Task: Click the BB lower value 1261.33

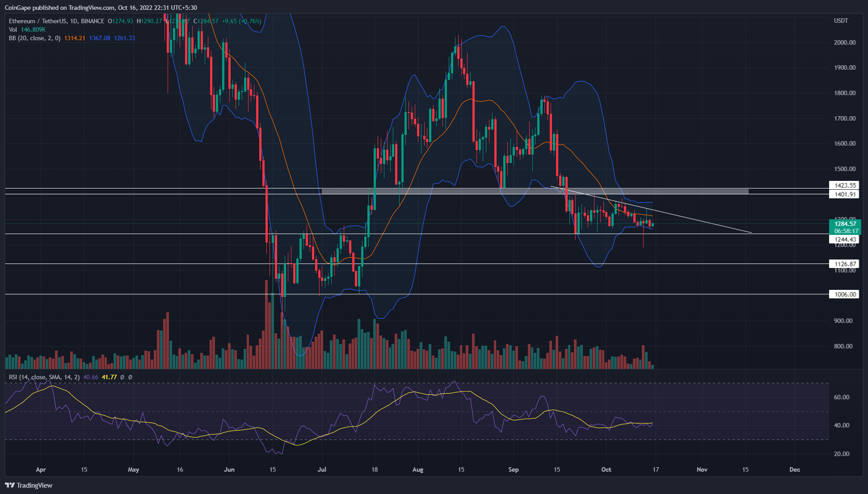Action: click(x=125, y=38)
